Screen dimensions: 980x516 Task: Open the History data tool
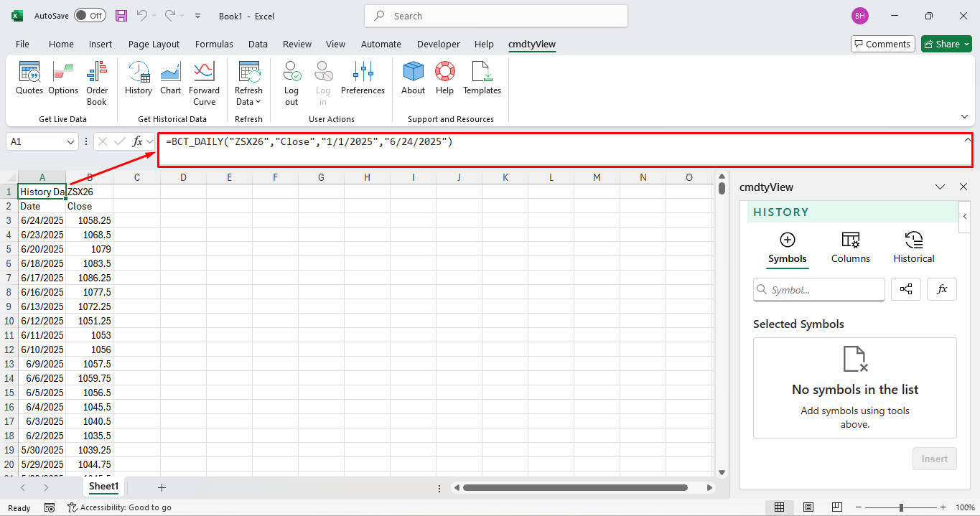(x=139, y=78)
